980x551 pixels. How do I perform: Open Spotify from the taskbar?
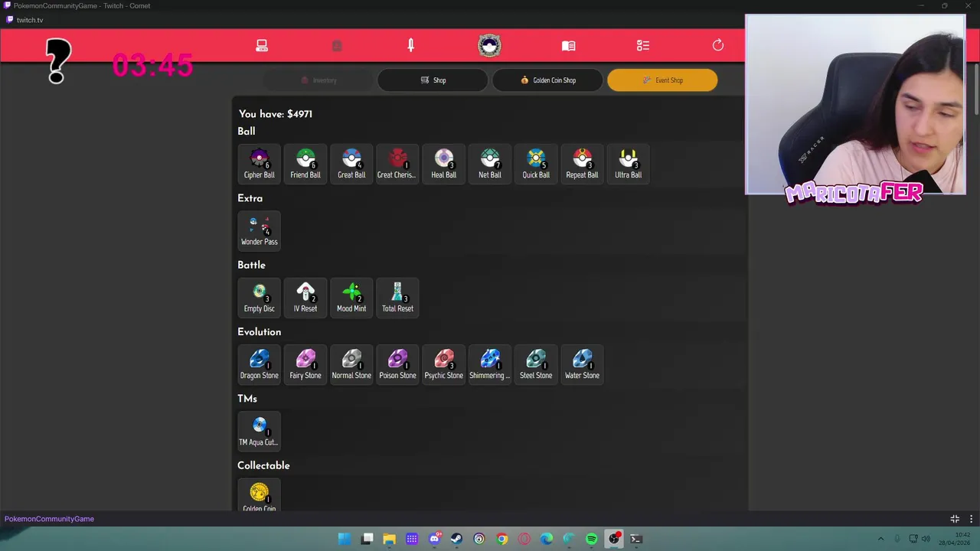pyautogui.click(x=591, y=539)
